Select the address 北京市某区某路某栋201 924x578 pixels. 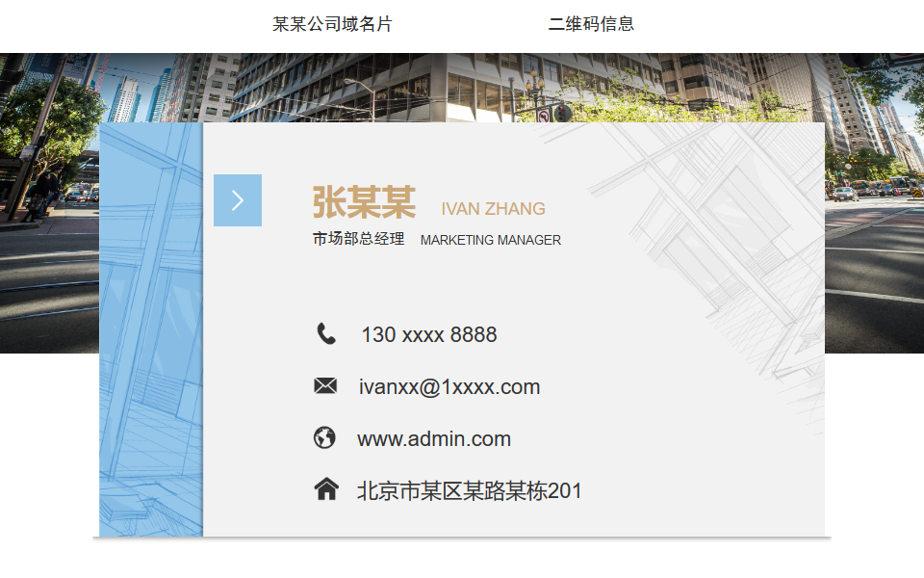470,491
